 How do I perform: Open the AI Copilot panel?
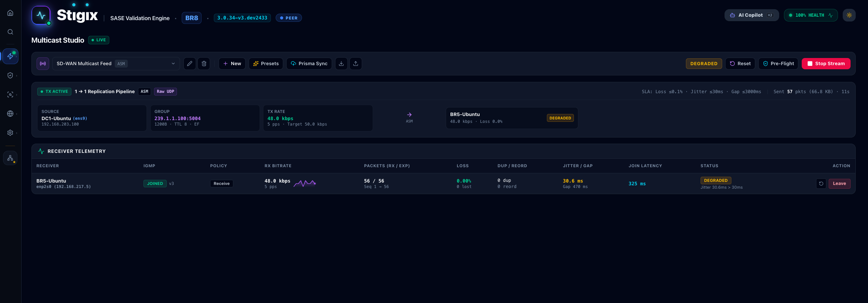click(752, 15)
